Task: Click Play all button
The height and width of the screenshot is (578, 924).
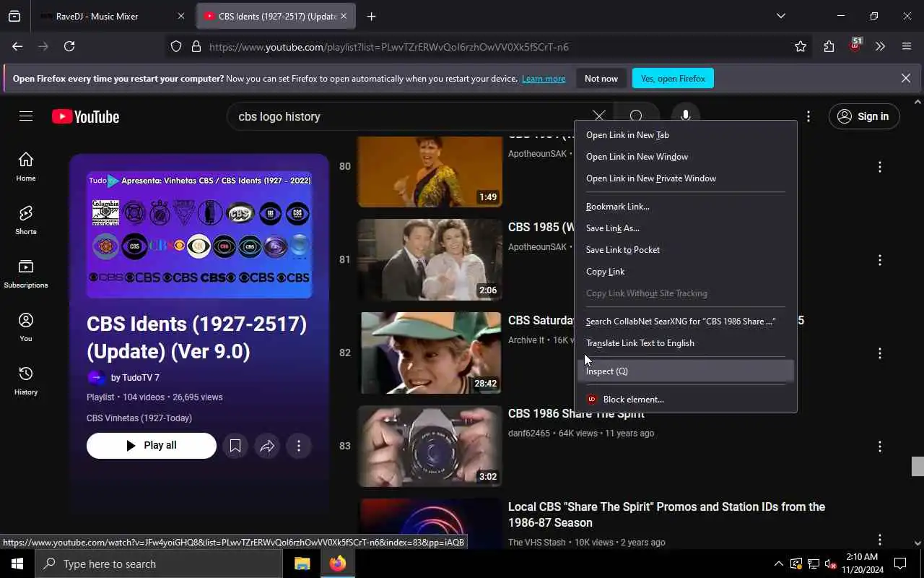Action: [152, 446]
